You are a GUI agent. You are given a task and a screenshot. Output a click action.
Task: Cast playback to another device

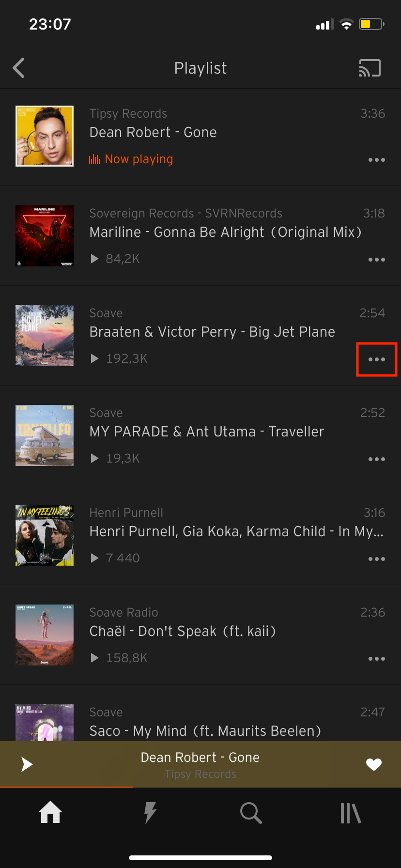click(x=370, y=68)
